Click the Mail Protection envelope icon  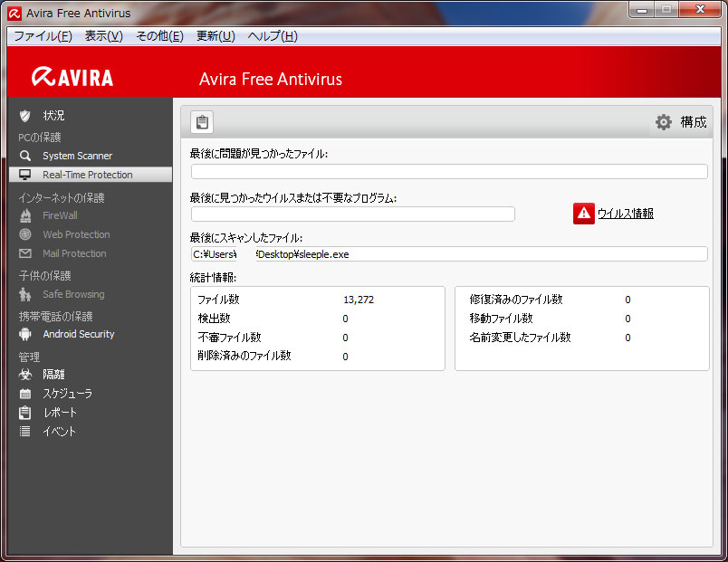[25, 254]
